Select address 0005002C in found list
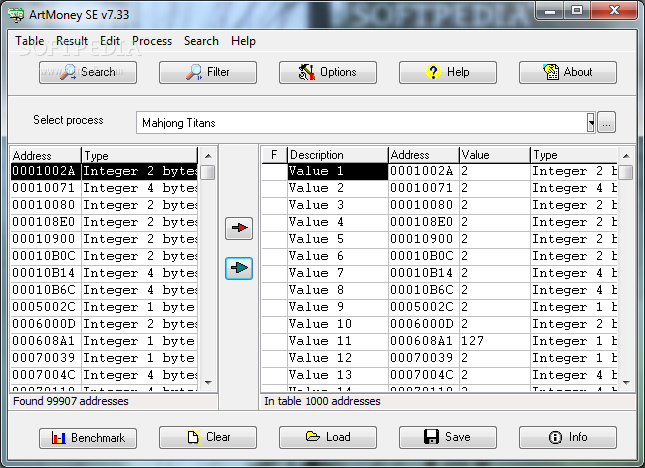Viewport: 645px width, 468px height. coord(44,307)
